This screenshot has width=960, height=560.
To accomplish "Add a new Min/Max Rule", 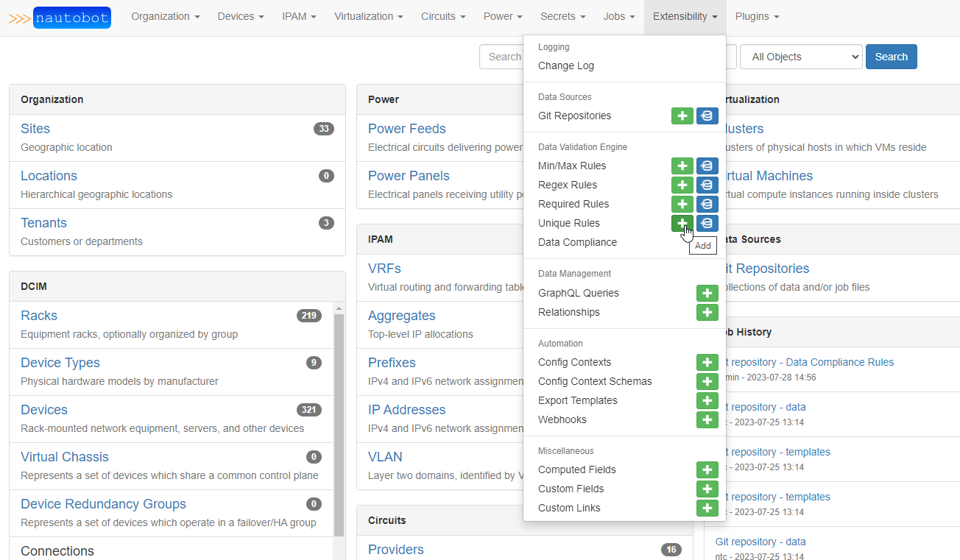I will point(682,166).
